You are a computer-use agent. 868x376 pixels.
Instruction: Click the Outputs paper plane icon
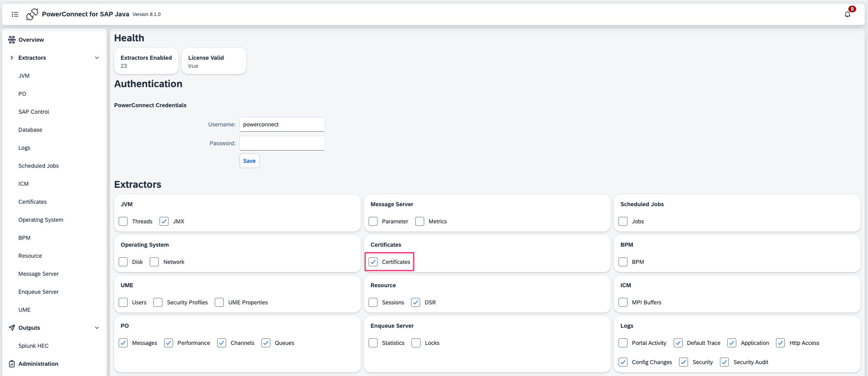click(12, 328)
